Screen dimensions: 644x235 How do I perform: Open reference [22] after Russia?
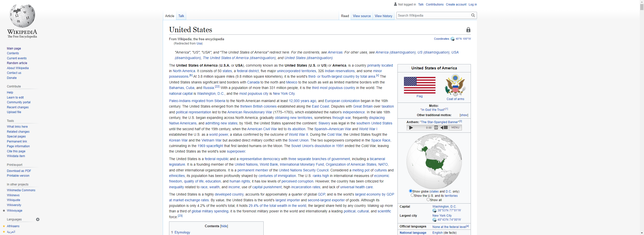[x=217, y=87]
